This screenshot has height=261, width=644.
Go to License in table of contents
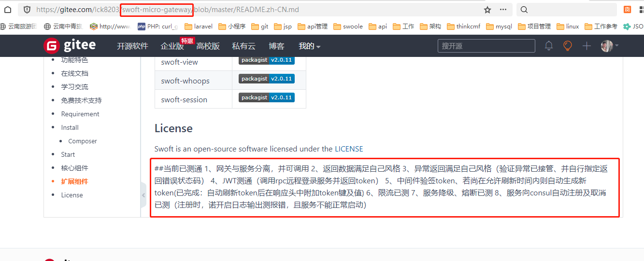click(x=72, y=195)
